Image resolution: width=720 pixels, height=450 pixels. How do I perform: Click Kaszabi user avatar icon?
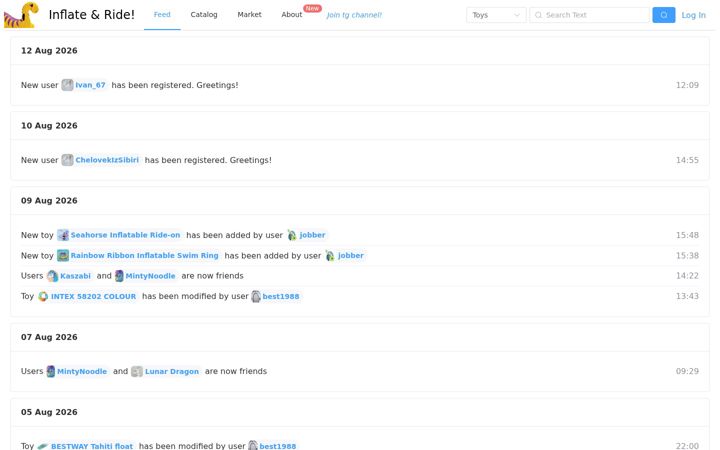52,276
